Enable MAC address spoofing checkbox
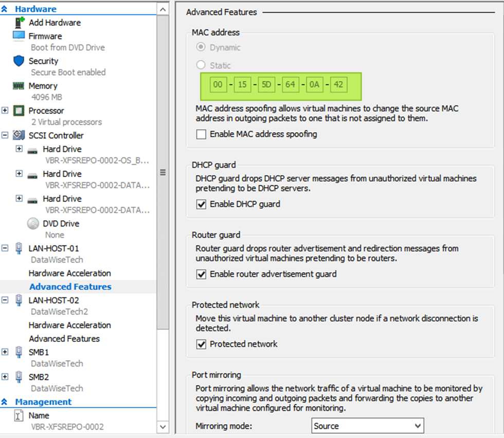The height and width of the screenshot is (438, 504). pos(201,134)
